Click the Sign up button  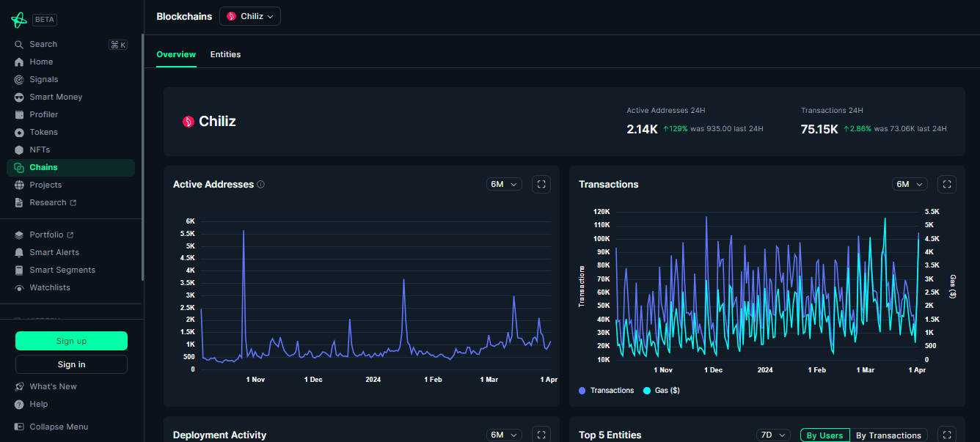coord(71,341)
